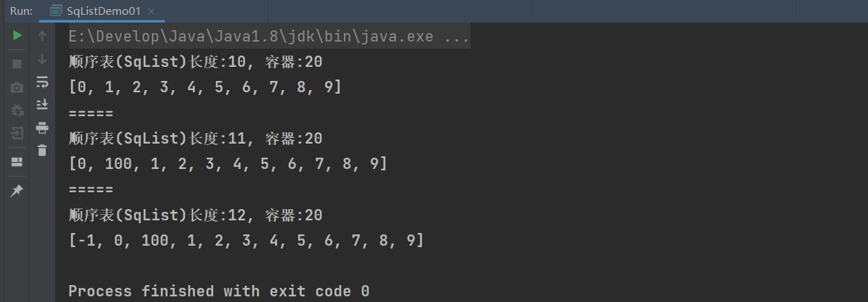The width and height of the screenshot is (868, 302).
Task: Open the Restore Layout icon
Action: click(x=17, y=162)
